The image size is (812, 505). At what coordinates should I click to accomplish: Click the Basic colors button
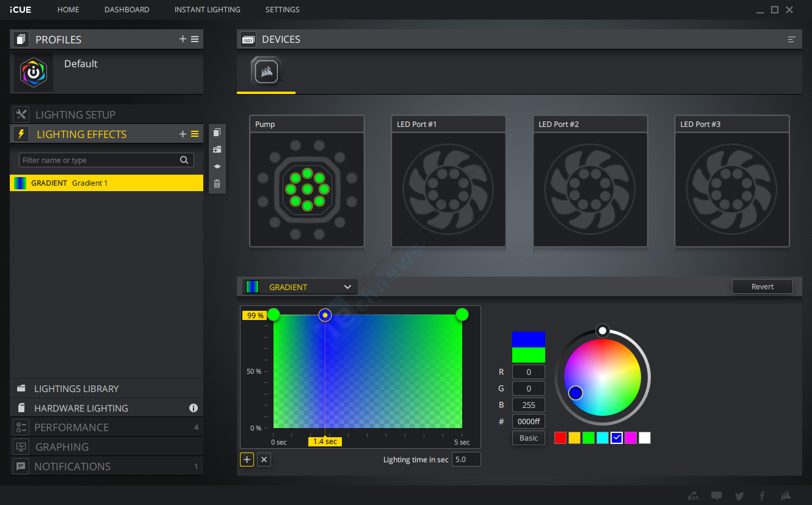tap(529, 438)
